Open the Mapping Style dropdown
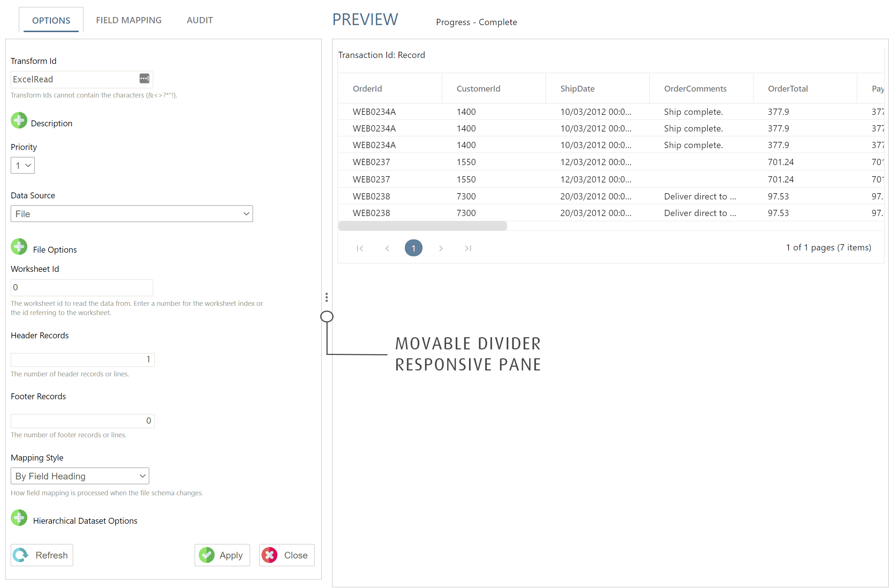The height and width of the screenshot is (588, 889). [x=80, y=476]
